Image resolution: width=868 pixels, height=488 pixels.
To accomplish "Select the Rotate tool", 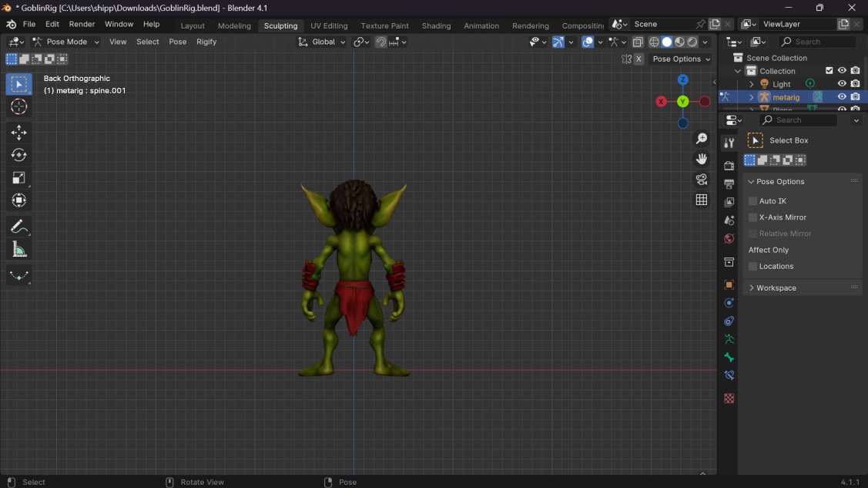I will point(19,156).
